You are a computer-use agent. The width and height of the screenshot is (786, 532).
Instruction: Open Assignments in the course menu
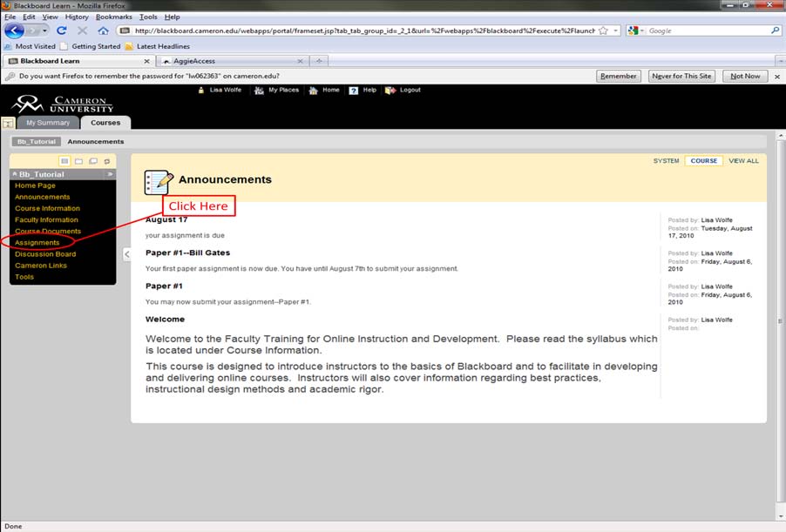tap(37, 242)
